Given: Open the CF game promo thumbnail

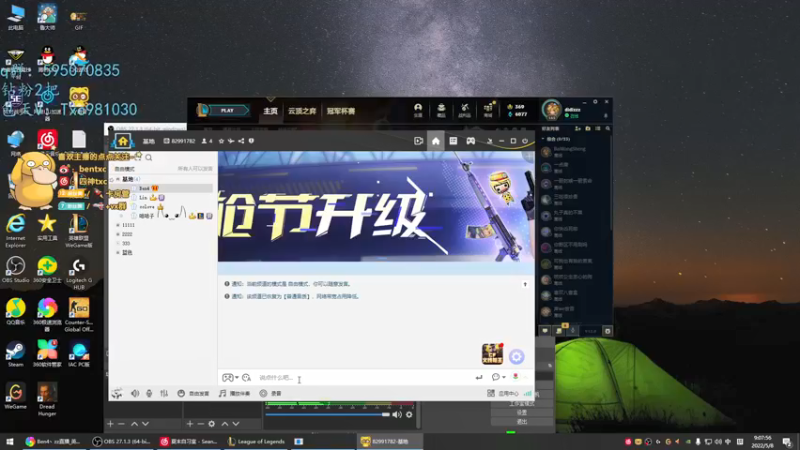Looking at the screenshot, I should pos(492,354).
